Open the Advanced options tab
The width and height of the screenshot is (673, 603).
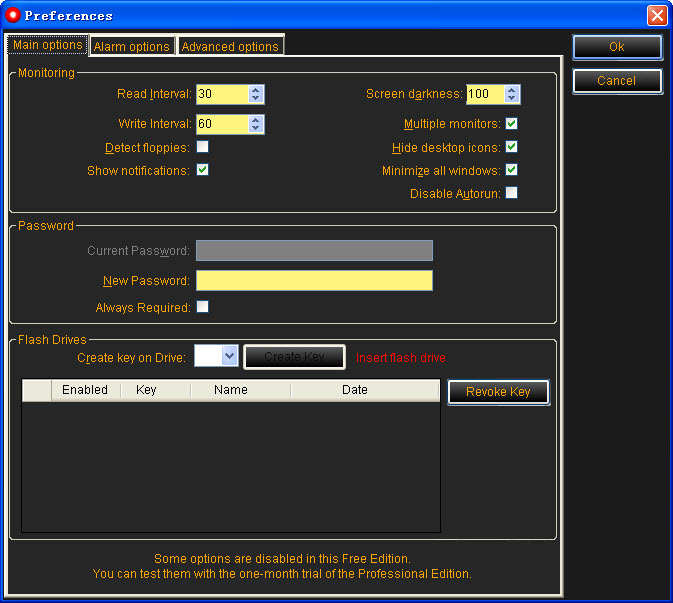point(230,46)
